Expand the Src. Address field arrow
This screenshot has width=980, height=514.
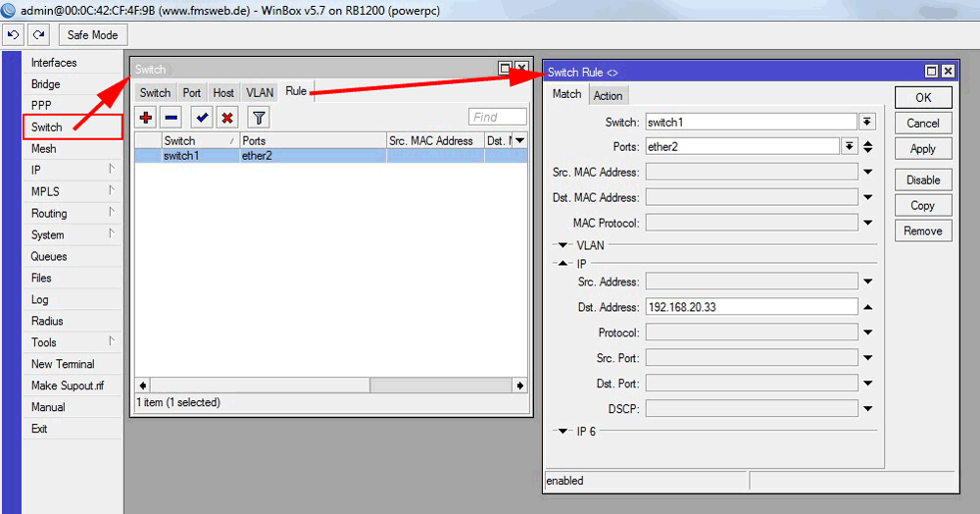867,282
